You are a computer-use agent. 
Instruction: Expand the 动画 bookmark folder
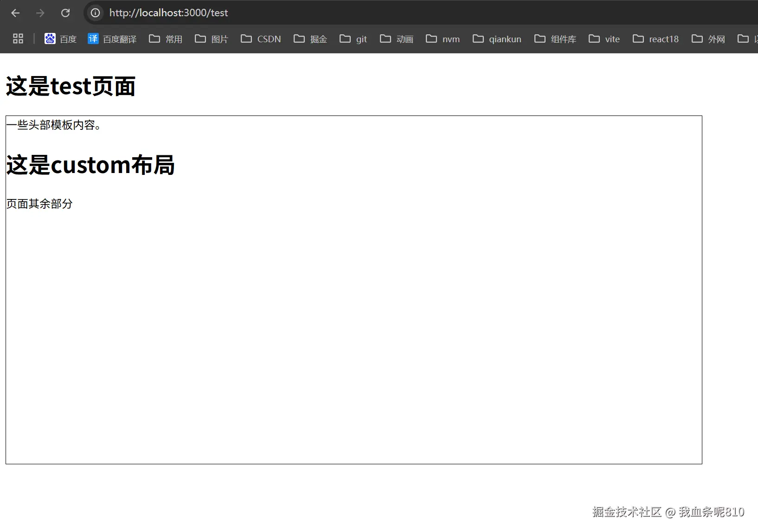point(397,39)
